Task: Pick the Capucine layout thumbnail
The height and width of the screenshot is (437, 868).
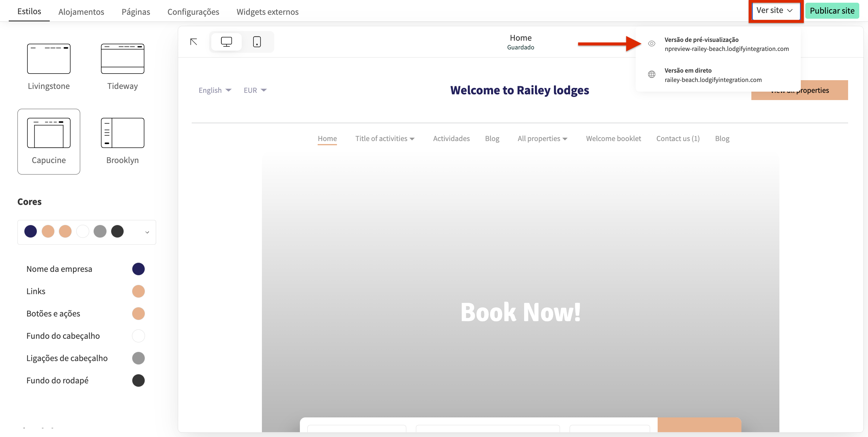Action: pos(49,133)
